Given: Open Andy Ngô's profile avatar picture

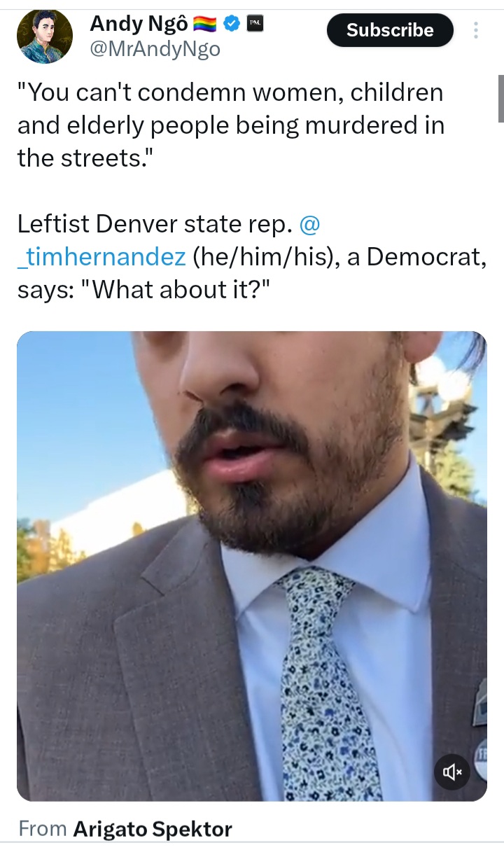Looking at the screenshot, I should point(45,36).
